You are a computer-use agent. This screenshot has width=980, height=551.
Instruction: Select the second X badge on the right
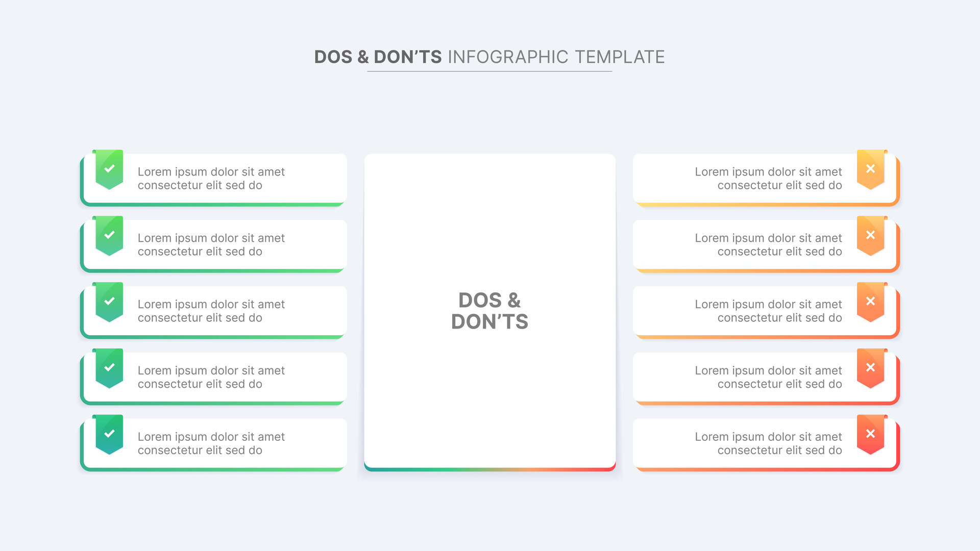point(871,235)
